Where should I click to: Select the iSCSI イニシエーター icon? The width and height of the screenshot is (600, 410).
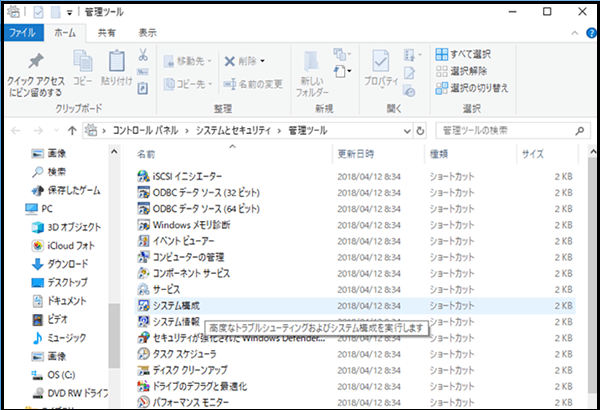pyautogui.click(x=143, y=176)
